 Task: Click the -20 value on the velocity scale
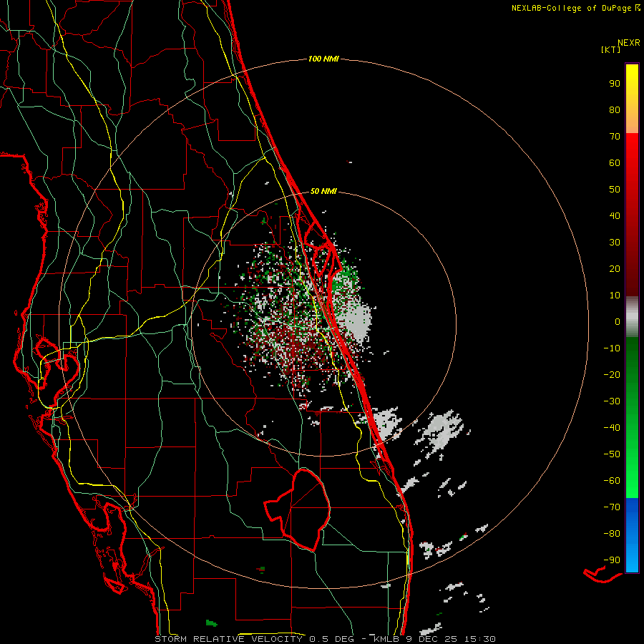[612, 374]
